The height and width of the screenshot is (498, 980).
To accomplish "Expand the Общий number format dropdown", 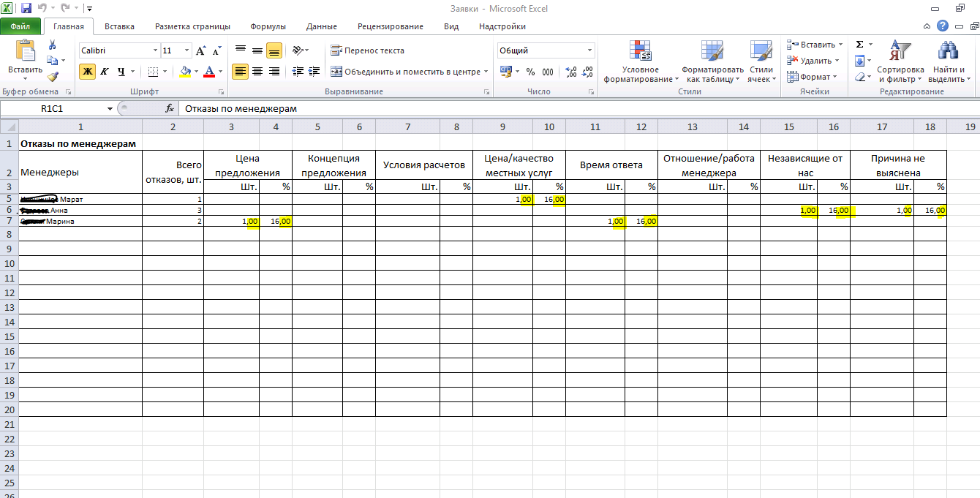I will point(589,51).
